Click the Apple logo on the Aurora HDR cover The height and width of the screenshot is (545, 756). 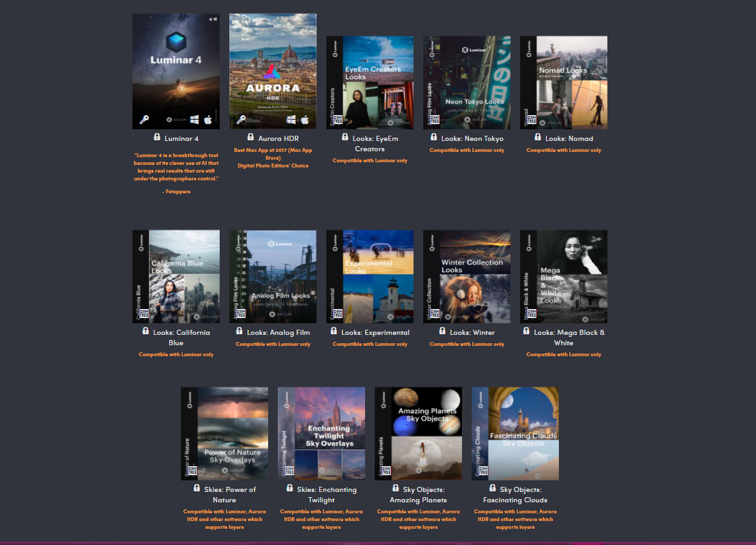(305, 120)
